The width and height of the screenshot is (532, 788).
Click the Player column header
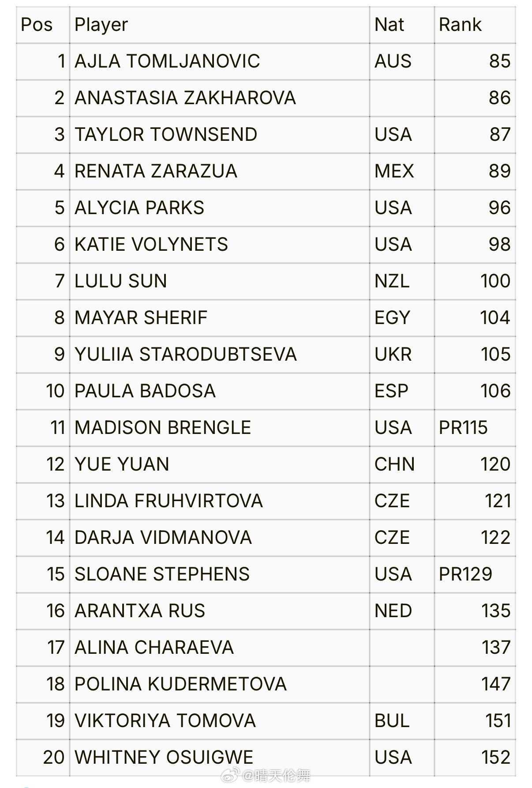(101, 25)
